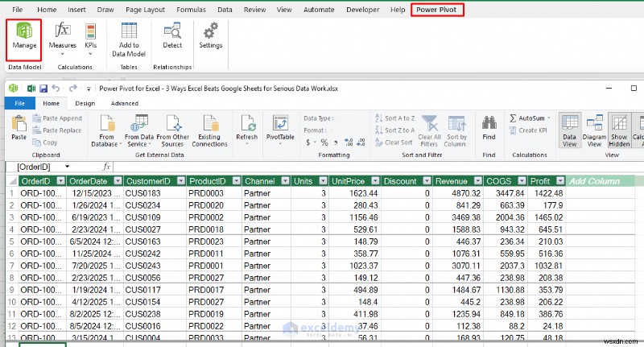Screen dimensions: 644x347
Task: Open the Power Pivot ribbon tab
Action: click(436, 10)
